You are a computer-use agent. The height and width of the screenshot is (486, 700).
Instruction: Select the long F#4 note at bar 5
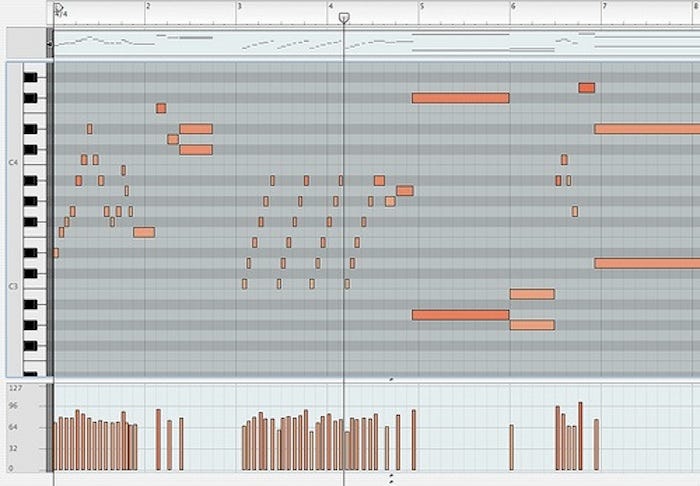point(461,98)
